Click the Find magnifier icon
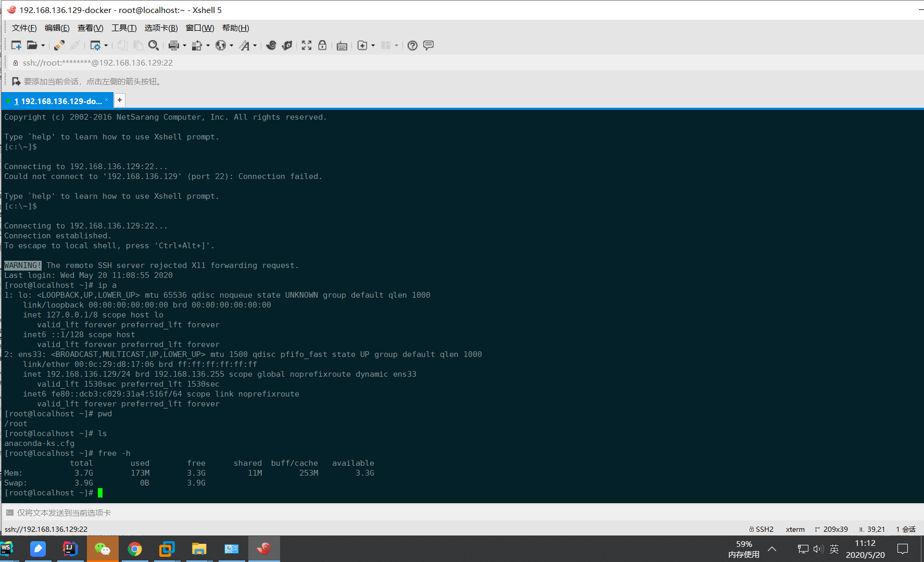Image resolution: width=924 pixels, height=562 pixels. [x=154, y=45]
